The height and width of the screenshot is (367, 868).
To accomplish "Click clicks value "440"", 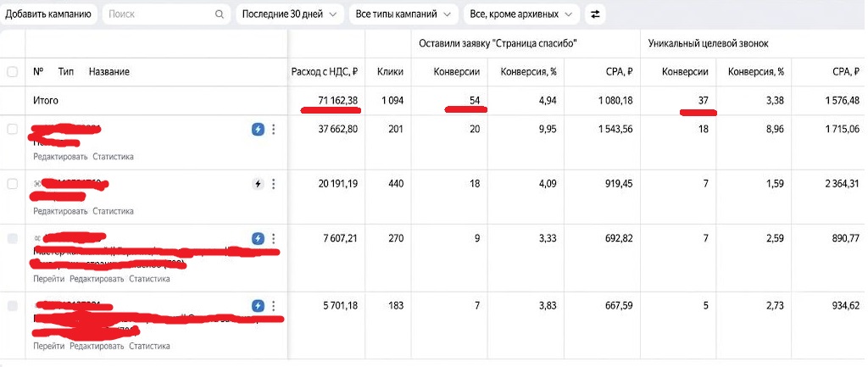I will coord(397,184).
